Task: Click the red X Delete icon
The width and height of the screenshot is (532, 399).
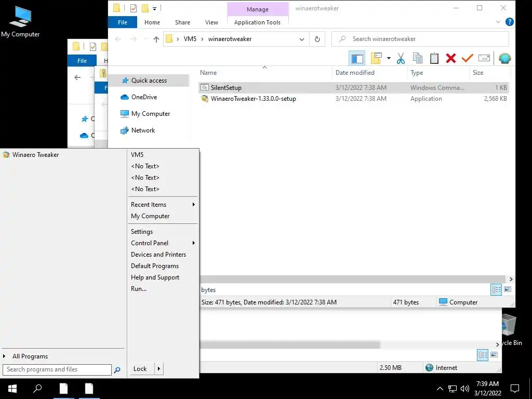Action: 451,58
